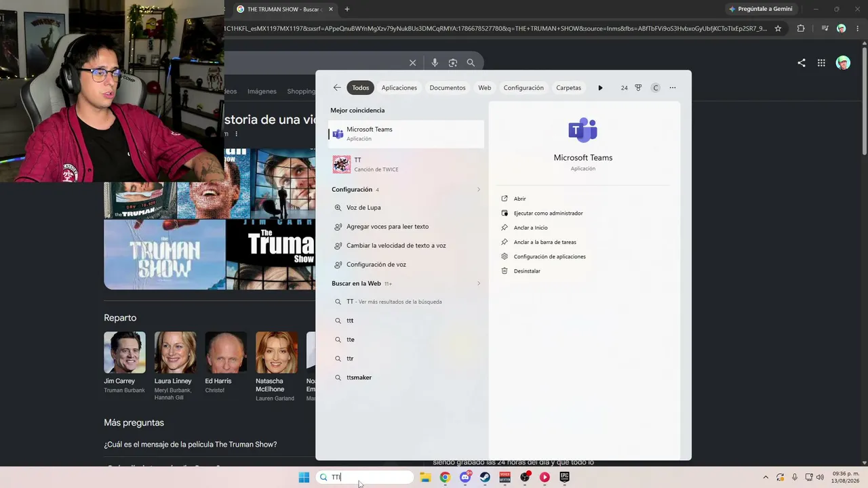Expand the Configuración results section
868x488 pixels.
pos(478,189)
